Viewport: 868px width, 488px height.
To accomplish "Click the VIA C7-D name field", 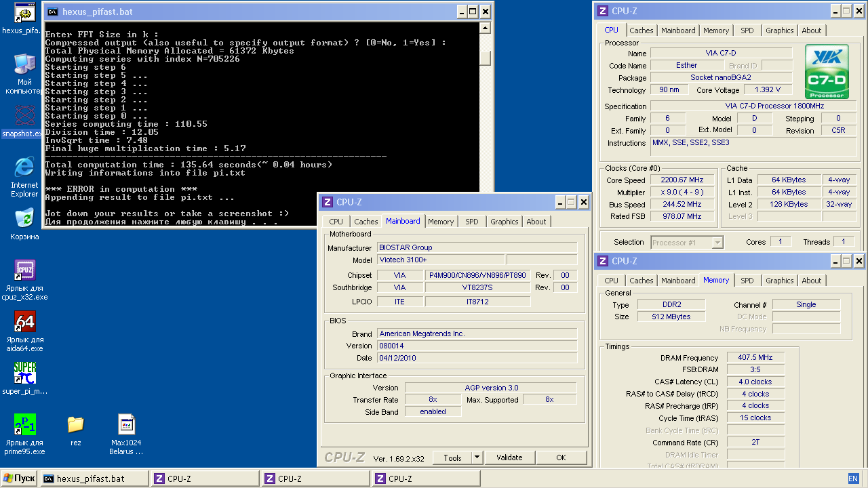I will (721, 54).
